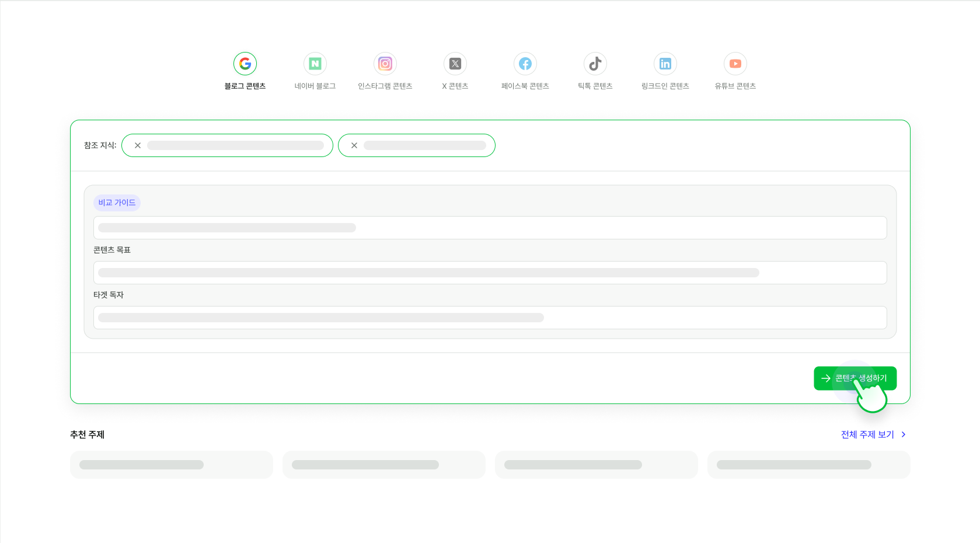Select the 비교 가이드 badge
Viewport: 980px width, 543px height.
(x=117, y=203)
